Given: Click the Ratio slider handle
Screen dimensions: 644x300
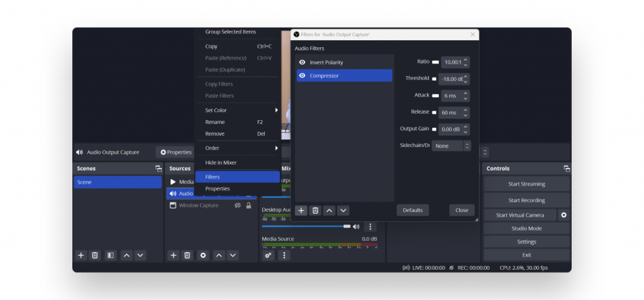Looking at the screenshot, I should 435,62.
